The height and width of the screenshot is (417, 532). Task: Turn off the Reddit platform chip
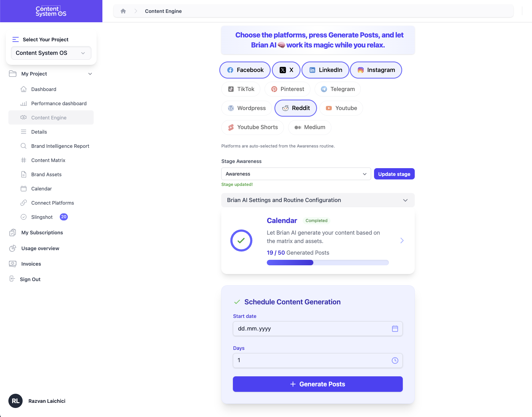tap(296, 108)
